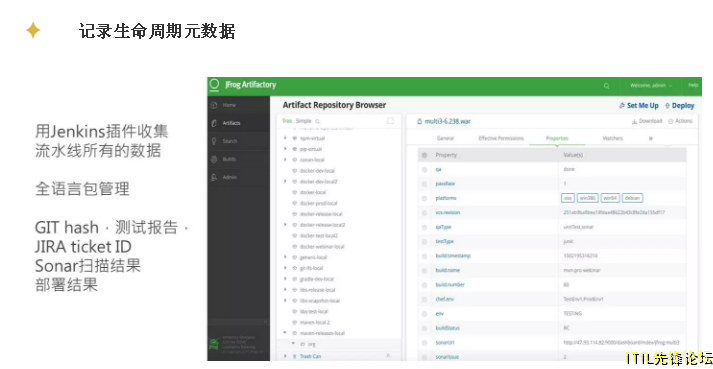This screenshot has width=713, height=369.
Task: Click the Set Me Up wrench icon
Action: click(x=622, y=106)
